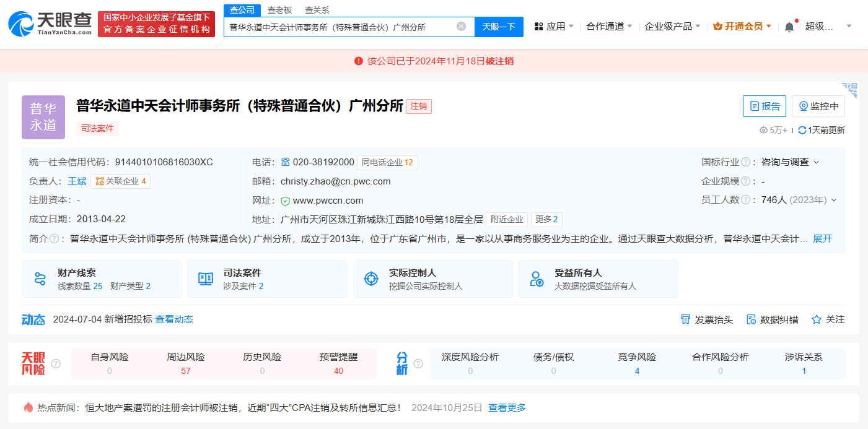This screenshot has width=868, height=429.
Task: Toggle the 监控中 monitoring button
Action: (818, 106)
